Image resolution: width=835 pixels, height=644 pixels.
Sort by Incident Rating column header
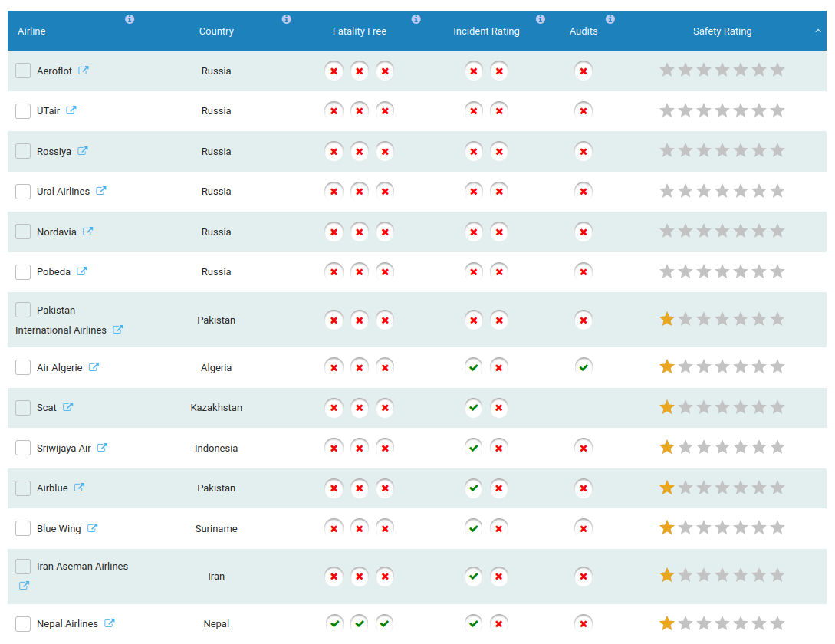[486, 31]
